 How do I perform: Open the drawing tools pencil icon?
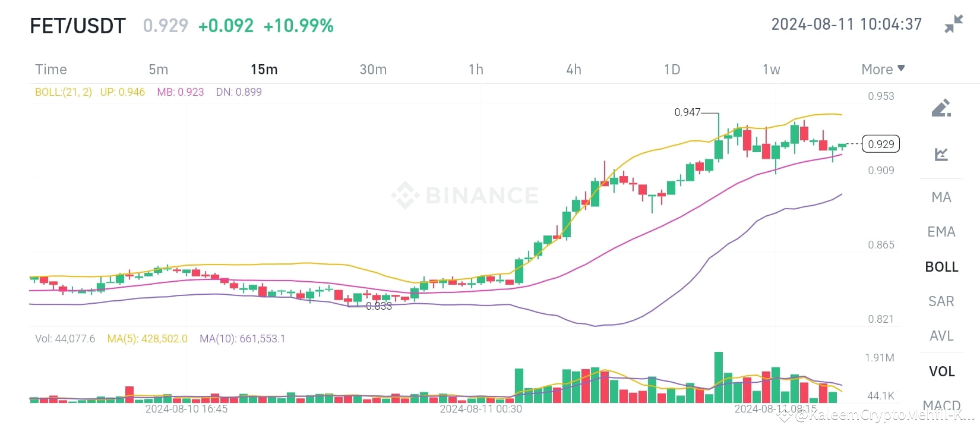tap(941, 108)
